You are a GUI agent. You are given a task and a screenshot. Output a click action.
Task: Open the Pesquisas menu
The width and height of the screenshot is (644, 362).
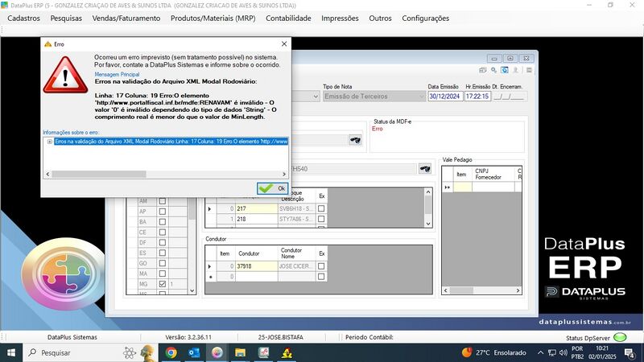point(66,18)
